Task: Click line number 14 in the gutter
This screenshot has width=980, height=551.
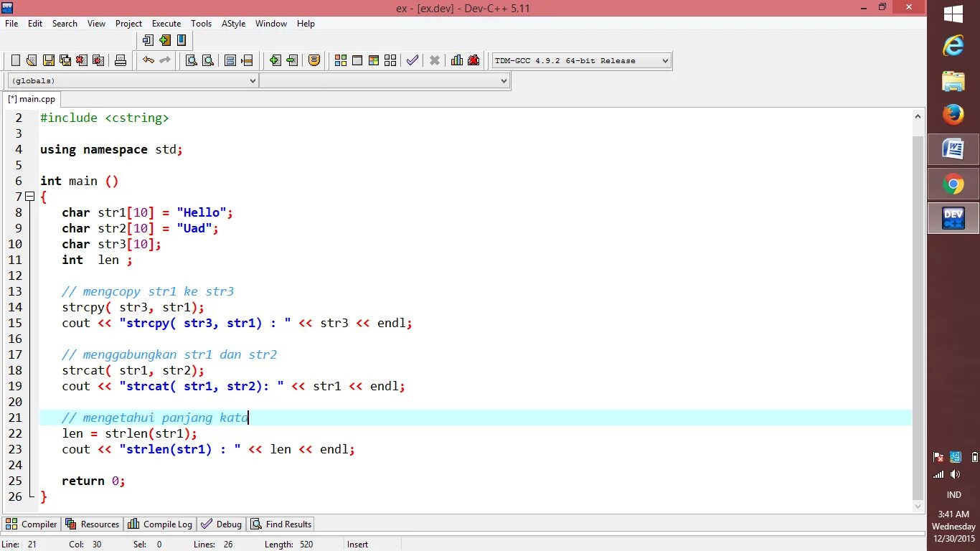Action: [15, 307]
